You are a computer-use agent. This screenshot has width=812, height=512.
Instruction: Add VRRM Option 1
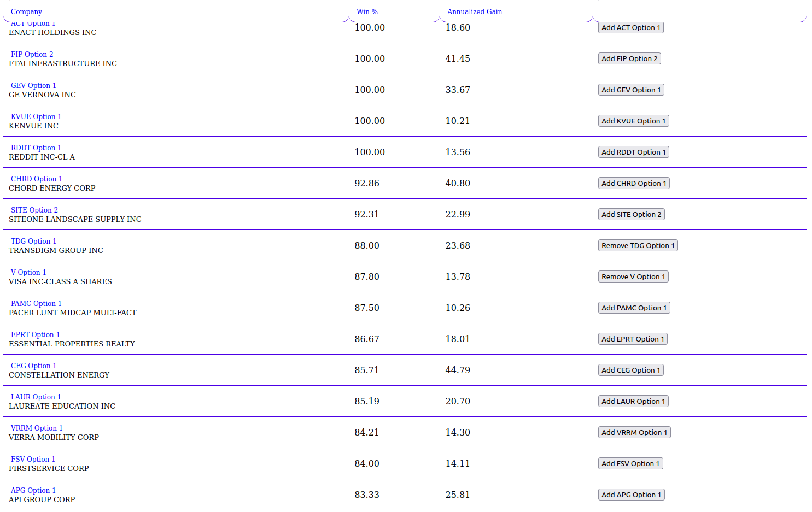(x=634, y=432)
